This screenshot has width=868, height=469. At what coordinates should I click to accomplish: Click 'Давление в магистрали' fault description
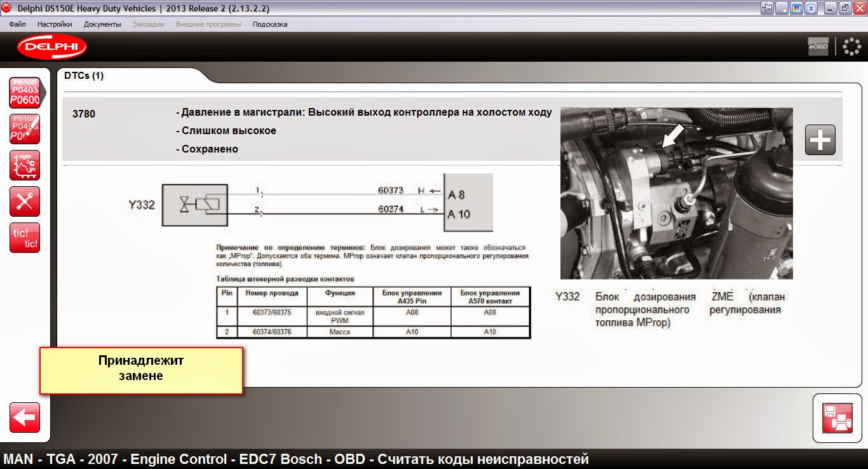(364, 112)
